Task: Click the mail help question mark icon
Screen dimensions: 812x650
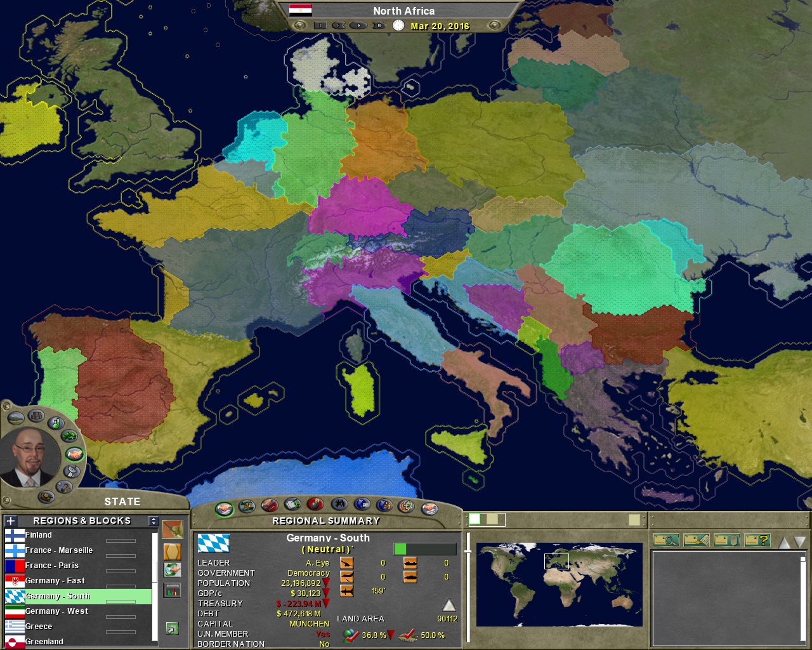Action: [757, 540]
